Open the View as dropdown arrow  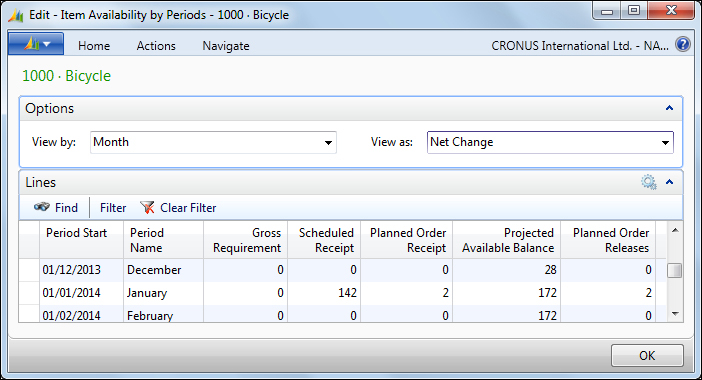(x=665, y=143)
